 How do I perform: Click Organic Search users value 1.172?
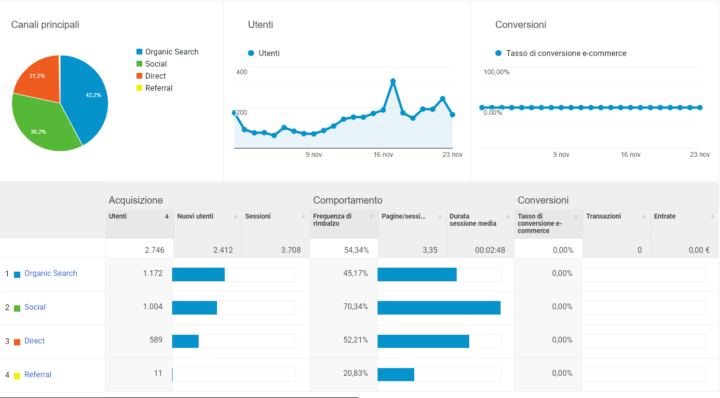[x=152, y=273]
